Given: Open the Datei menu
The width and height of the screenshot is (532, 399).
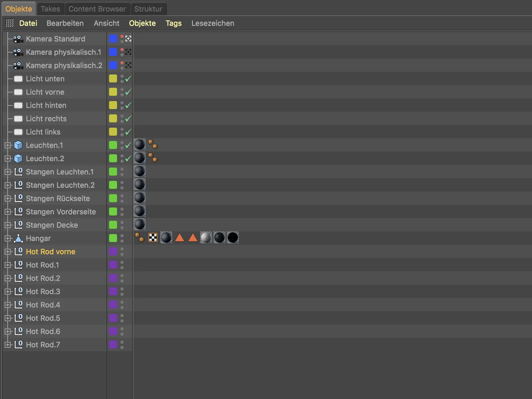Looking at the screenshot, I should click(28, 23).
